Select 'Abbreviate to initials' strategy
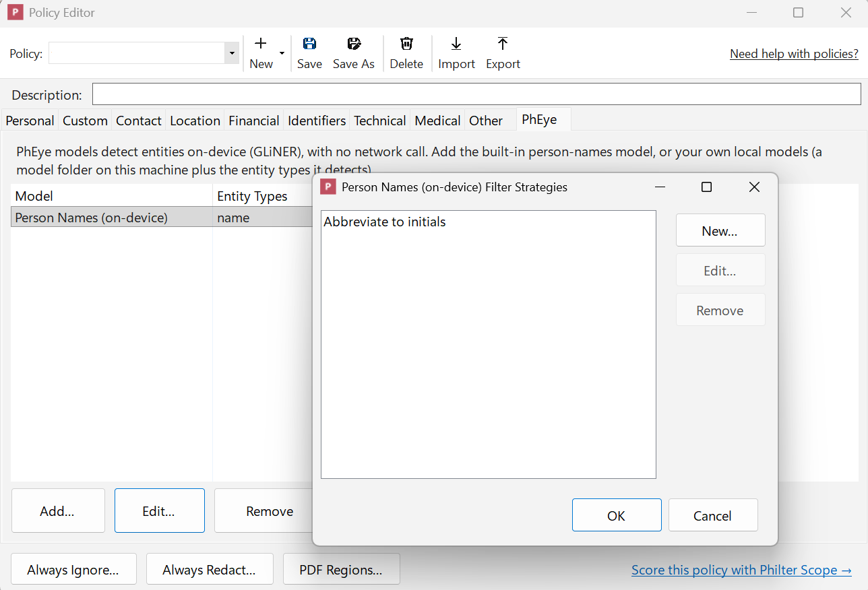The height and width of the screenshot is (590, 868). point(488,222)
